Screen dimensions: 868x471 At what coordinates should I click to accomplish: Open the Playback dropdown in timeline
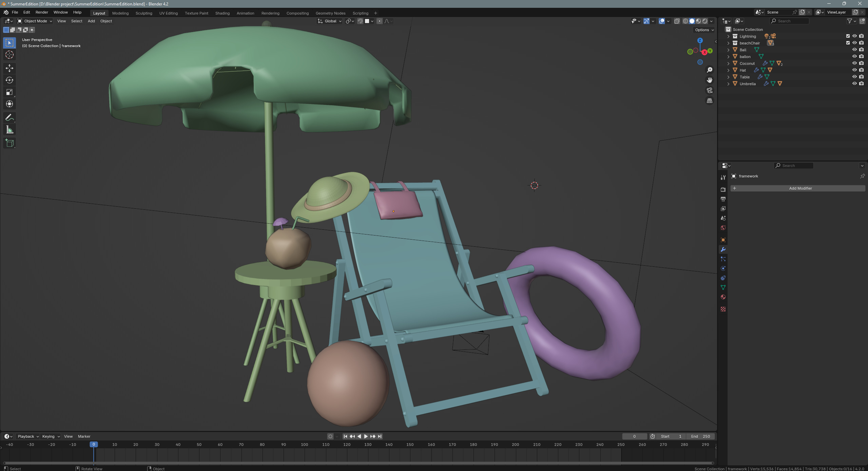coord(28,436)
